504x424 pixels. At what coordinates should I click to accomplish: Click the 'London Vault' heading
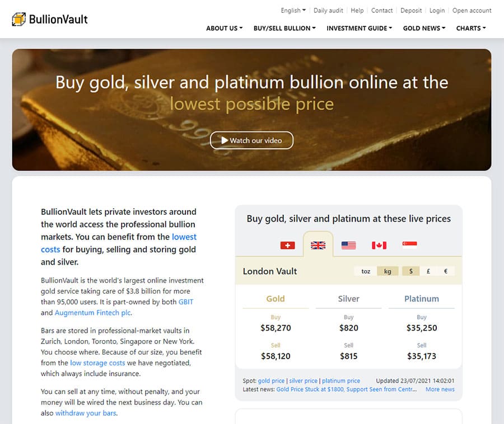[x=270, y=271]
